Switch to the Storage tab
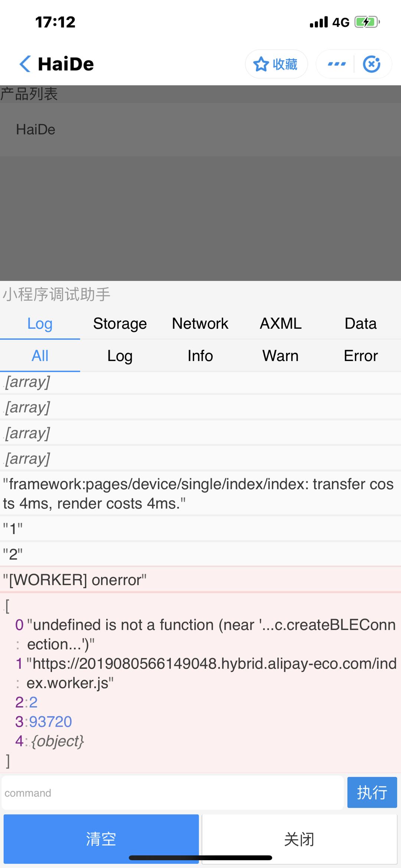Screen dimensions: 401x868 tap(120, 324)
